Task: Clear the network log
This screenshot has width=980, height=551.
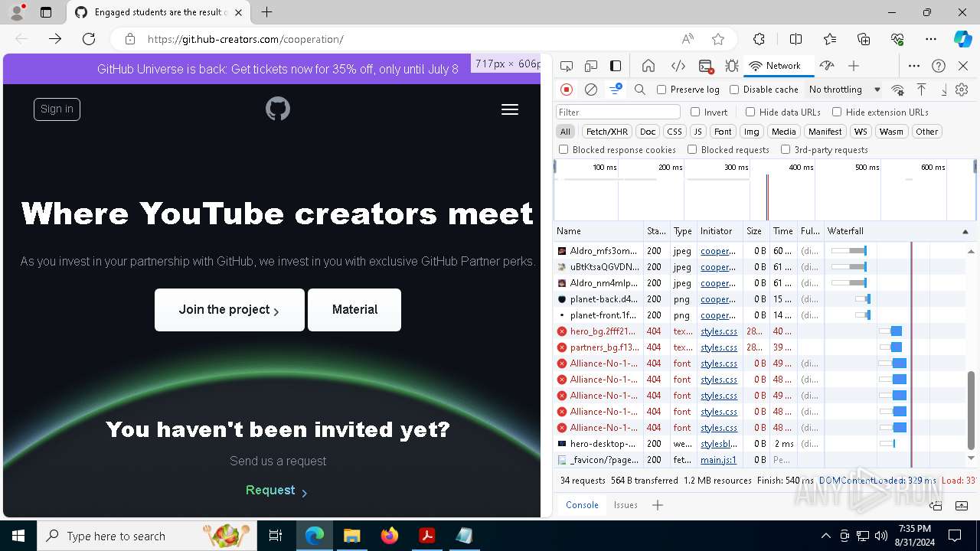Action: [591, 90]
